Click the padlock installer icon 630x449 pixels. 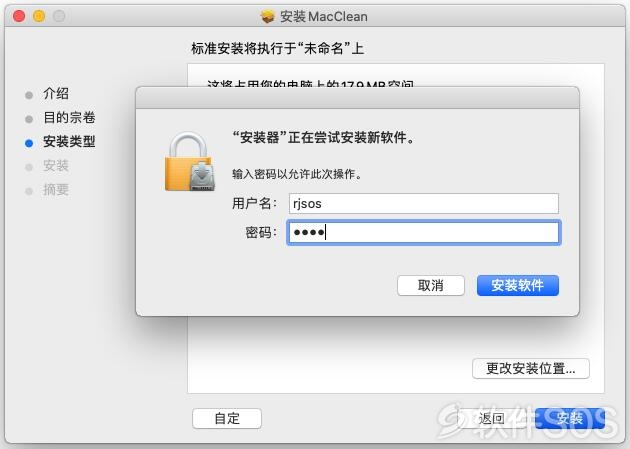point(190,161)
